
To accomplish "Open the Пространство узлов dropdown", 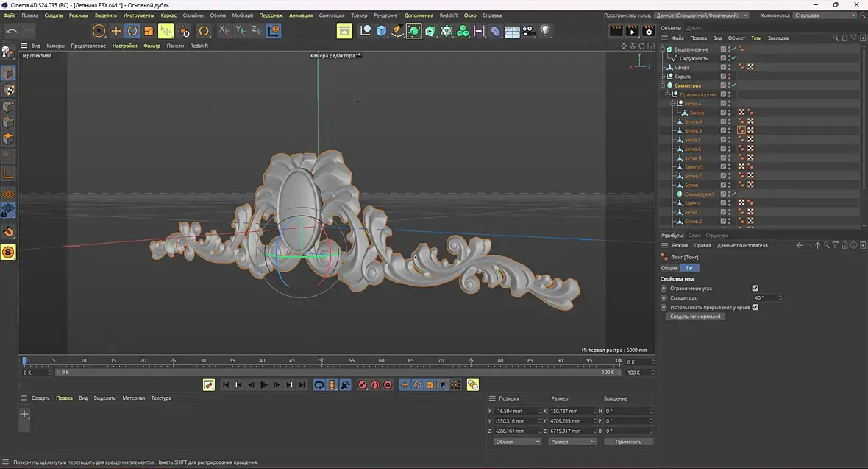I will pos(701,15).
